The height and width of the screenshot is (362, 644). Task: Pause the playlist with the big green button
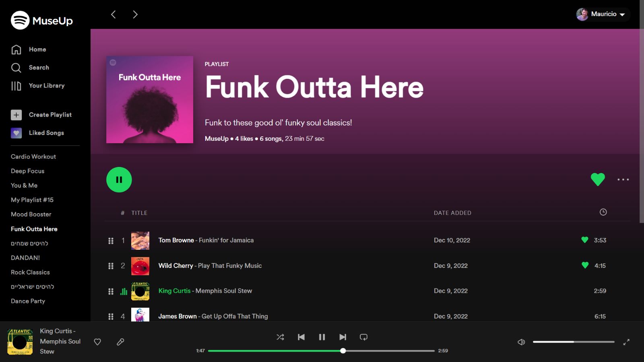(x=119, y=180)
